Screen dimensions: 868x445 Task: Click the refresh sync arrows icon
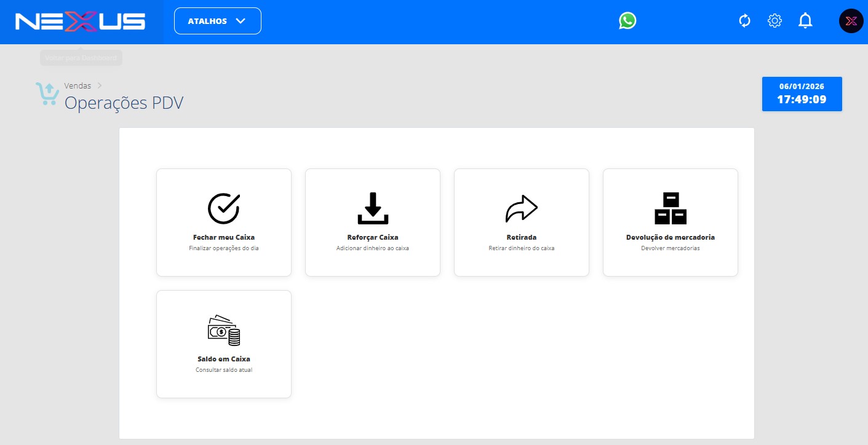tap(745, 21)
